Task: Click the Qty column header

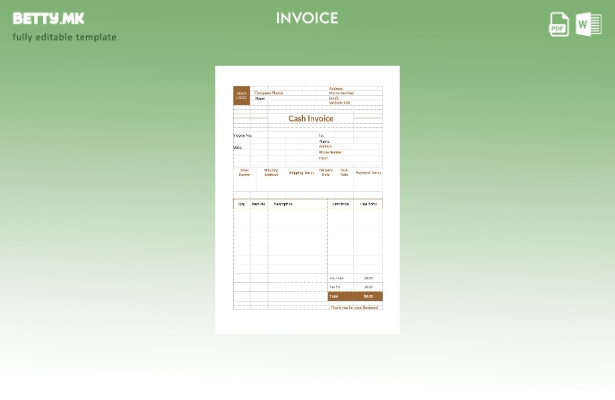Action: [x=241, y=204]
